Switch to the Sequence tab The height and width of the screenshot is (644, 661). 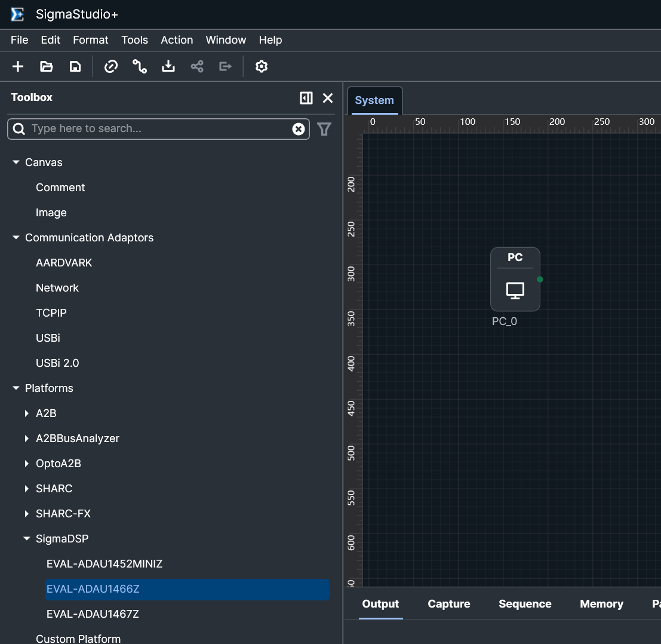pyautogui.click(x=525, y=604)
